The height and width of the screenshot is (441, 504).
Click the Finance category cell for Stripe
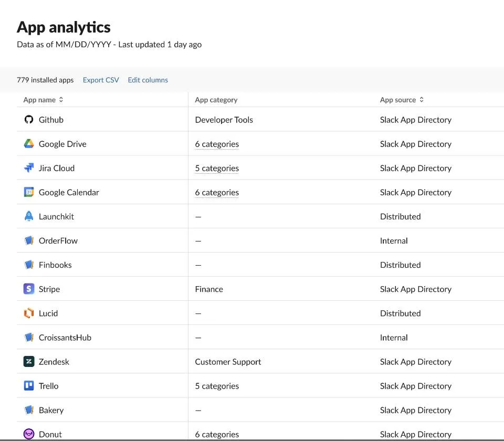209,289
